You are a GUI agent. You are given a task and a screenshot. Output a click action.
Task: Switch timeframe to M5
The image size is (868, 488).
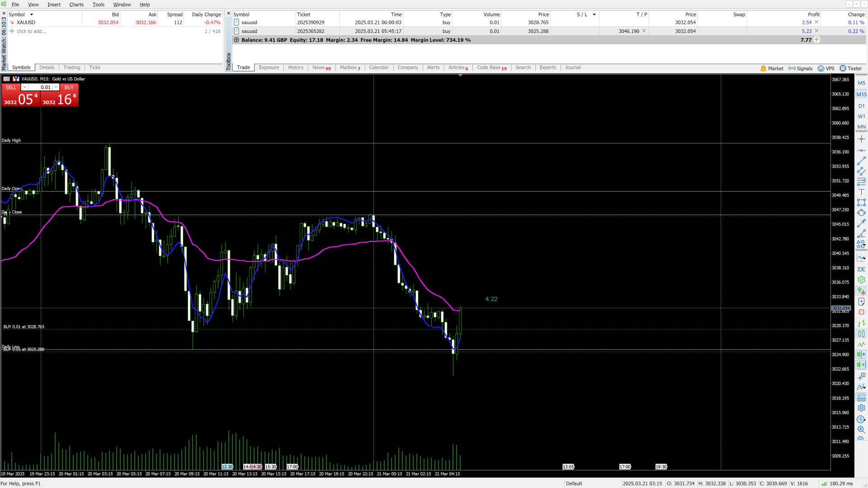point(861,83)
